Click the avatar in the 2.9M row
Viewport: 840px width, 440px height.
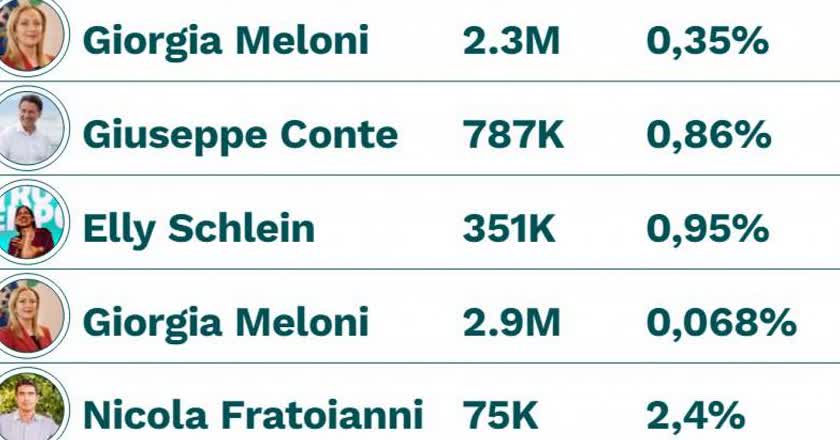coord(30,317)
